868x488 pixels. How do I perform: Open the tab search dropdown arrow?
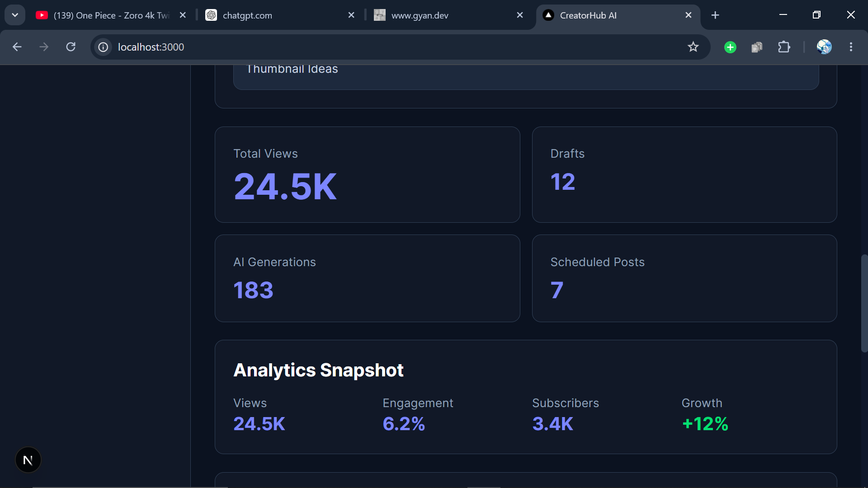coord(15,15)
